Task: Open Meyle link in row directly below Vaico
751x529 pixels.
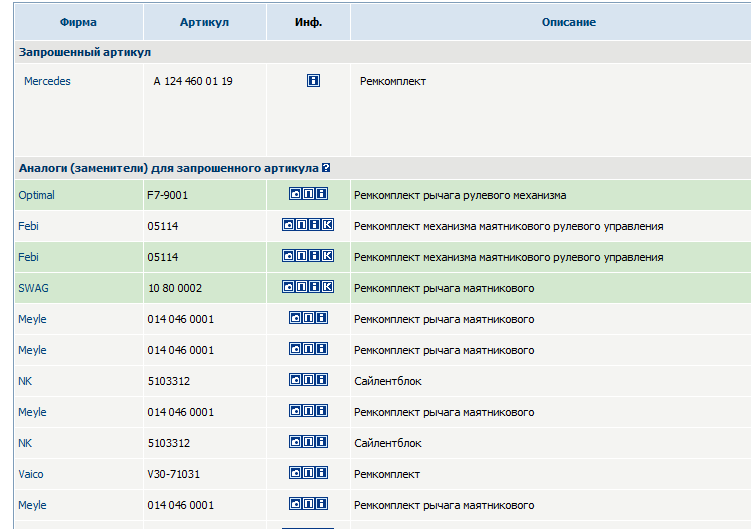Action: point(32,505)
